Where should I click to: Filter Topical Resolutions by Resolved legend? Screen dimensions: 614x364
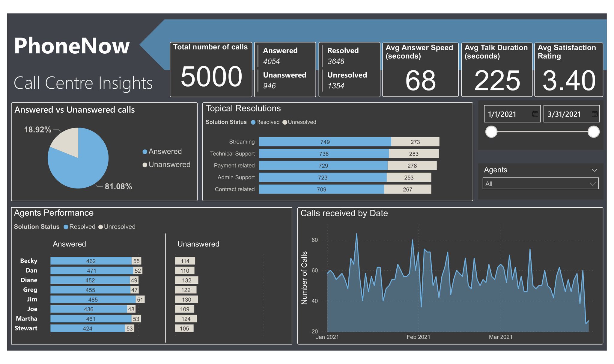[265, 122]
